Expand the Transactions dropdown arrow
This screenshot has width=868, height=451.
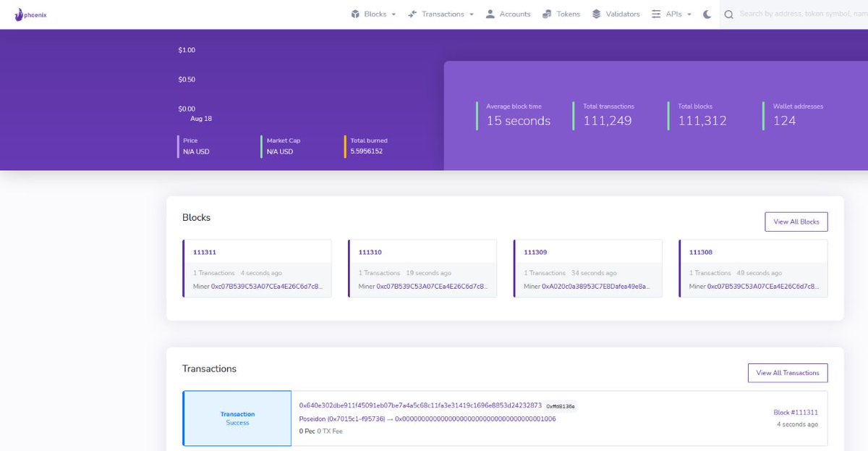click(x=472, y=14)
